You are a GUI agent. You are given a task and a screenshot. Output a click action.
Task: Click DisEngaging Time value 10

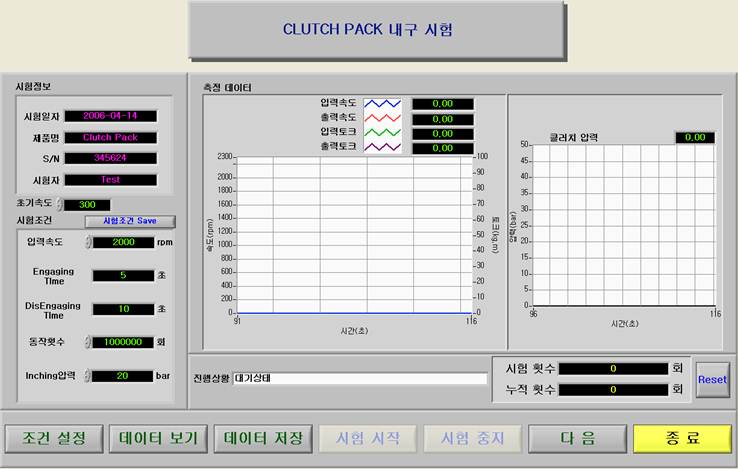pos(123,309)
